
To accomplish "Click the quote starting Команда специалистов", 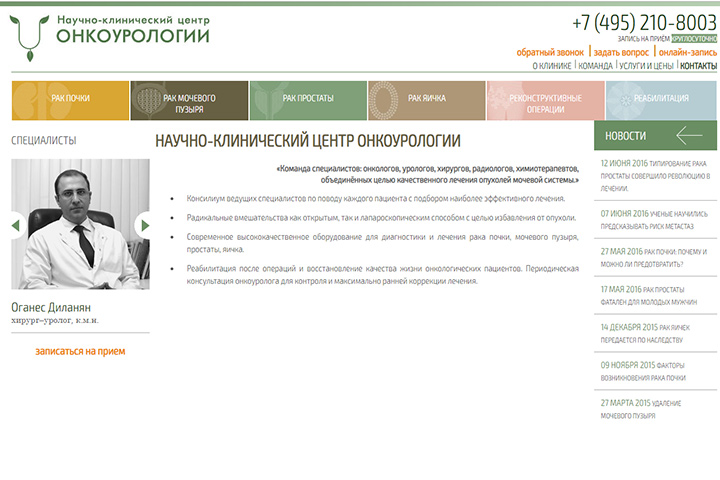I will pyautogui.click(x=427, y=174).
